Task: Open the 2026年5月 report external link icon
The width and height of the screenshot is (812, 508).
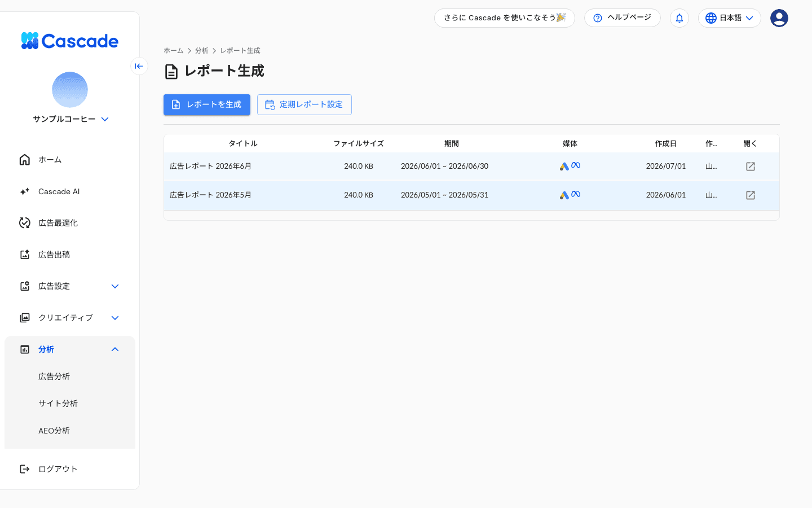Action: coord(751,195)
